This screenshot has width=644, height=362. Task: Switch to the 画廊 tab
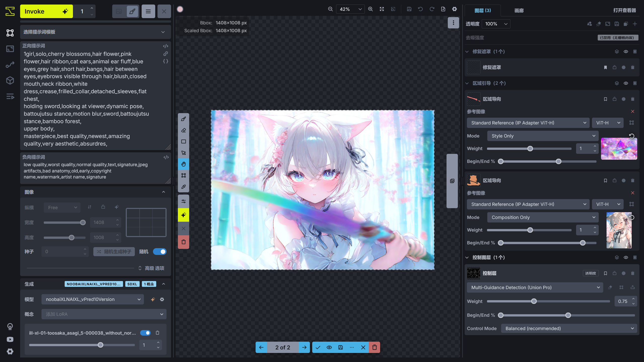519,11
